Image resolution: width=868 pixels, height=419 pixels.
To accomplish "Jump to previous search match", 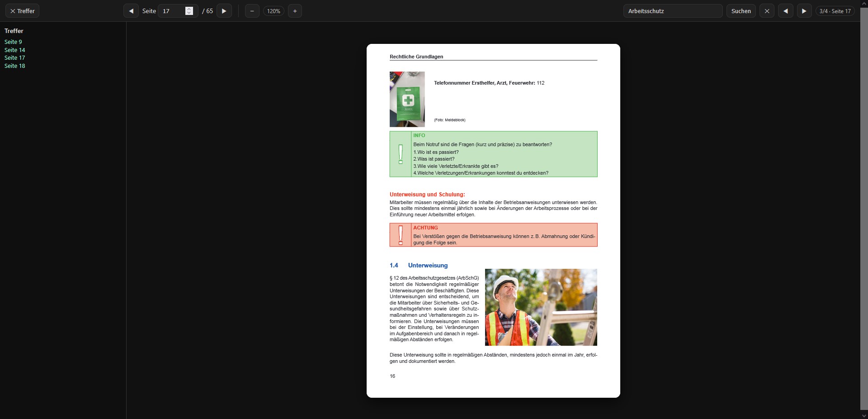I will pos(785,11).
